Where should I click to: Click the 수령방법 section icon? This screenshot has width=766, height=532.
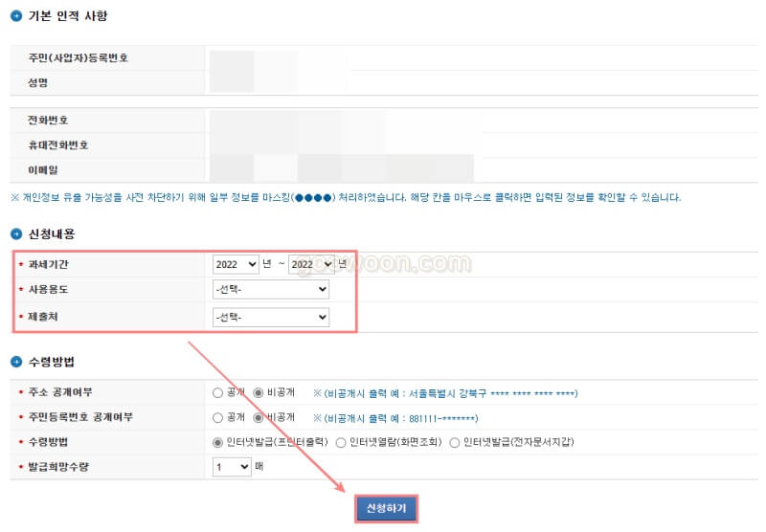(x=16, y=362)
